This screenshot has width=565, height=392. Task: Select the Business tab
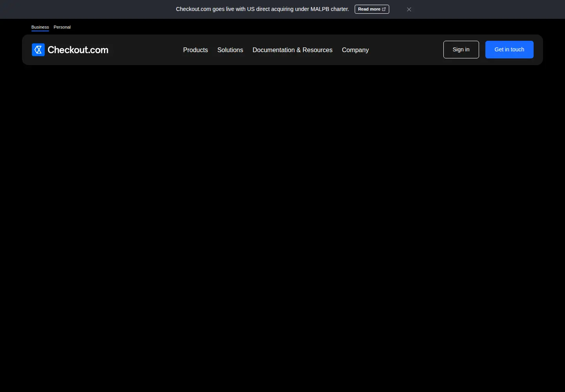(40, 27)
